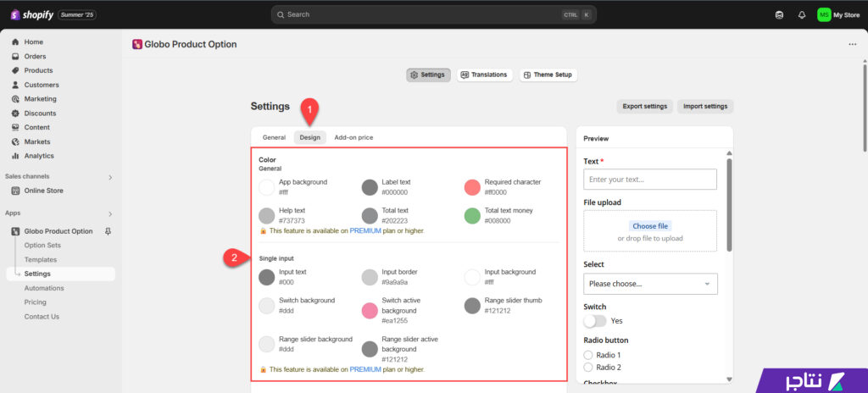This screenshot has width=868, height=393.
Task: Select the Radio 2 option
Action: click(588, 368)
